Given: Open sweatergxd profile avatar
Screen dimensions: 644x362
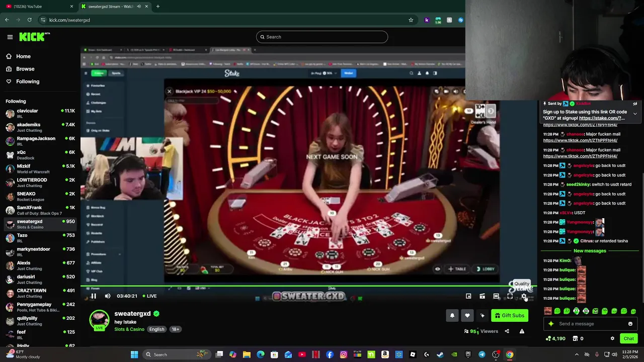Looking at the screenshot, I should click(99, 320).
